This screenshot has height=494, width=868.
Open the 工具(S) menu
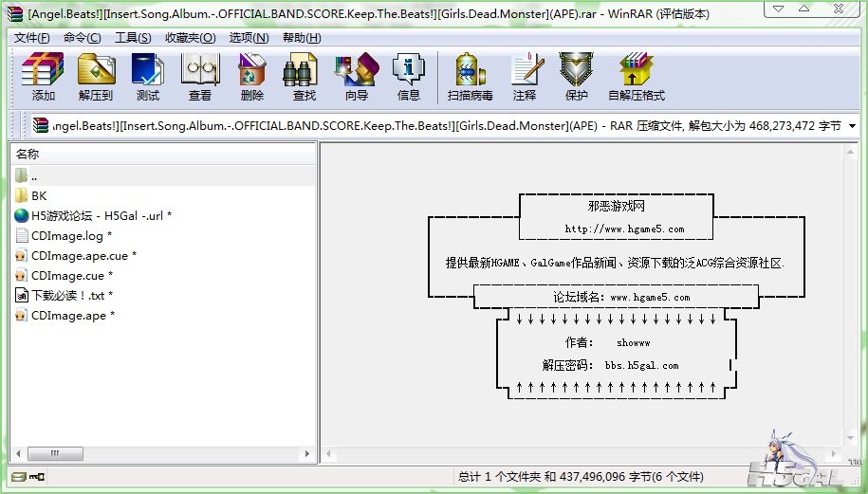pos(133,38)
